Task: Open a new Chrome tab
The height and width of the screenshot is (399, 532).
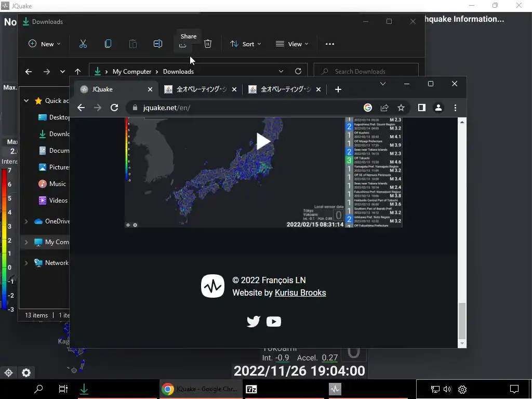Action: pos(338,89)
